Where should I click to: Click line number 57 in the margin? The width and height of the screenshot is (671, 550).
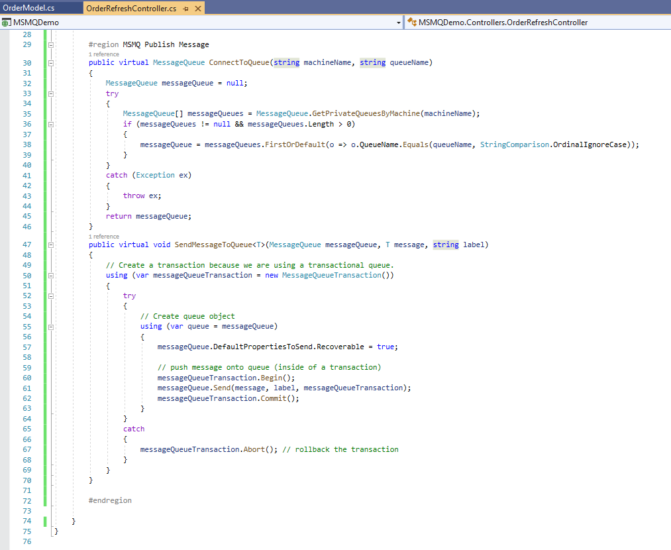pyautogui.click(x=26, y=346)
